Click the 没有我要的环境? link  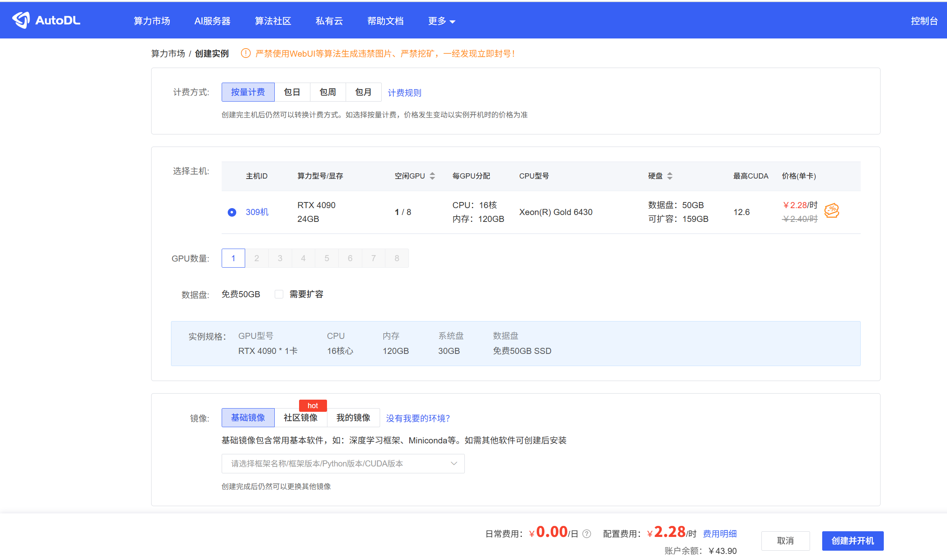pos(418,418)
